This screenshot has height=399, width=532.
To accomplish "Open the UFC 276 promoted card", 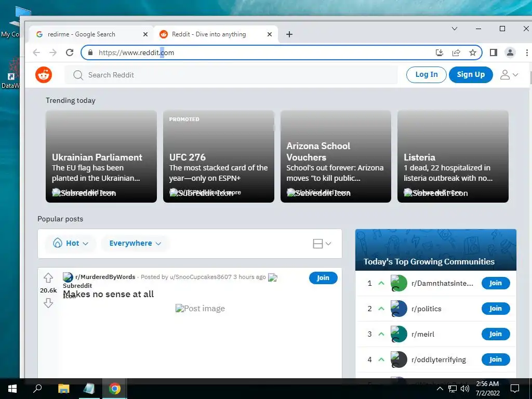I will click(219, 156).
